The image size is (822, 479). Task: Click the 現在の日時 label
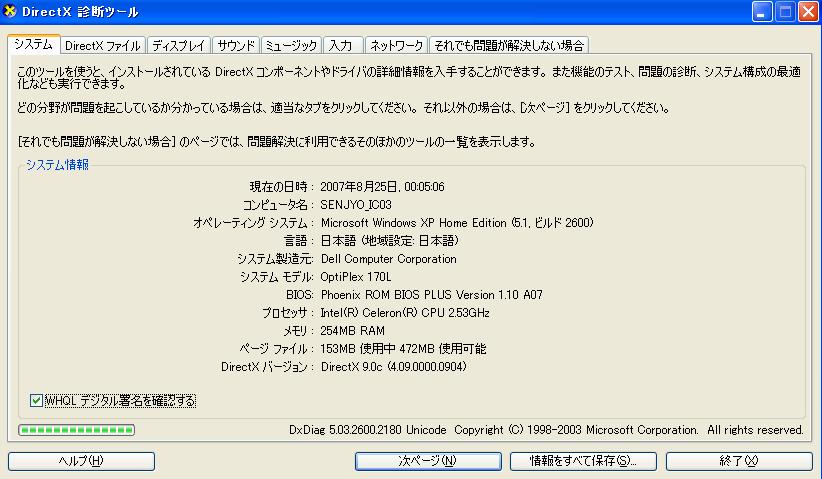282,187
